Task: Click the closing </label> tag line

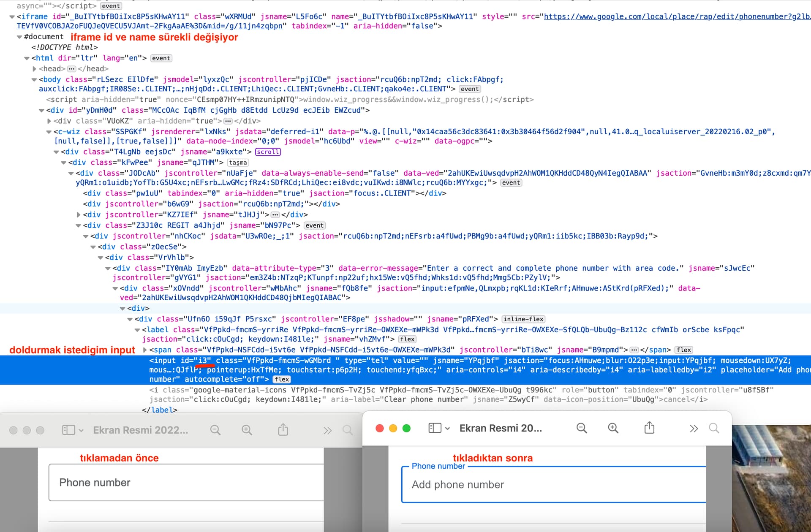Action: (160, 410)
